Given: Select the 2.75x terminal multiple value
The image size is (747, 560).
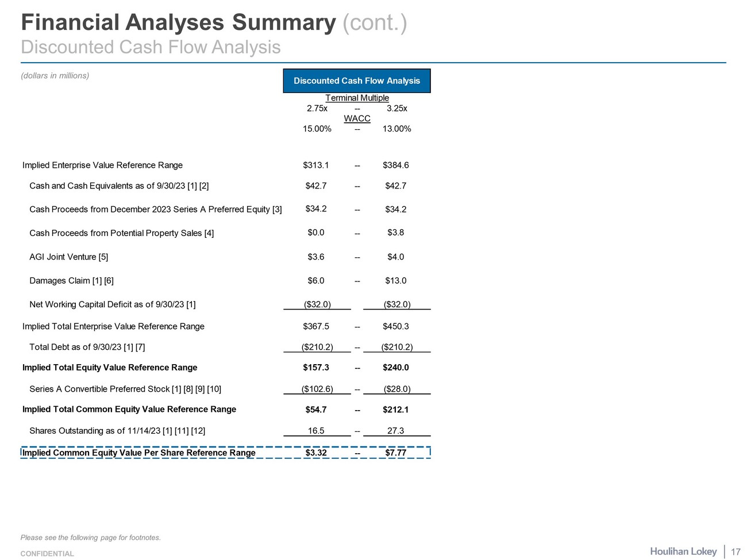Looking at the screenshot, I should pyautogui.click(x=317, y=109).
